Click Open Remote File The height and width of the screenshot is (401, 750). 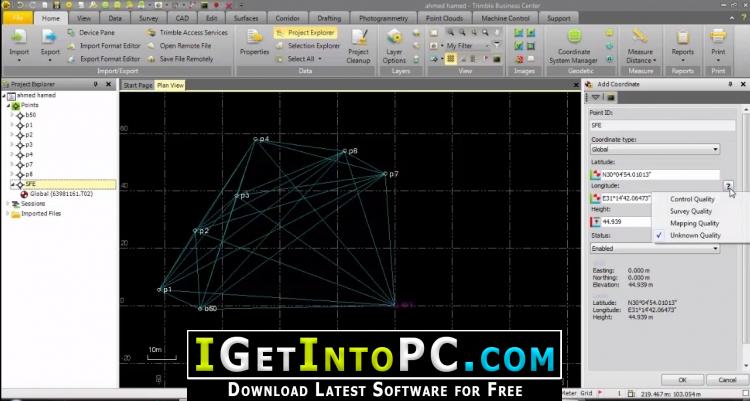[x=179, y=46]
